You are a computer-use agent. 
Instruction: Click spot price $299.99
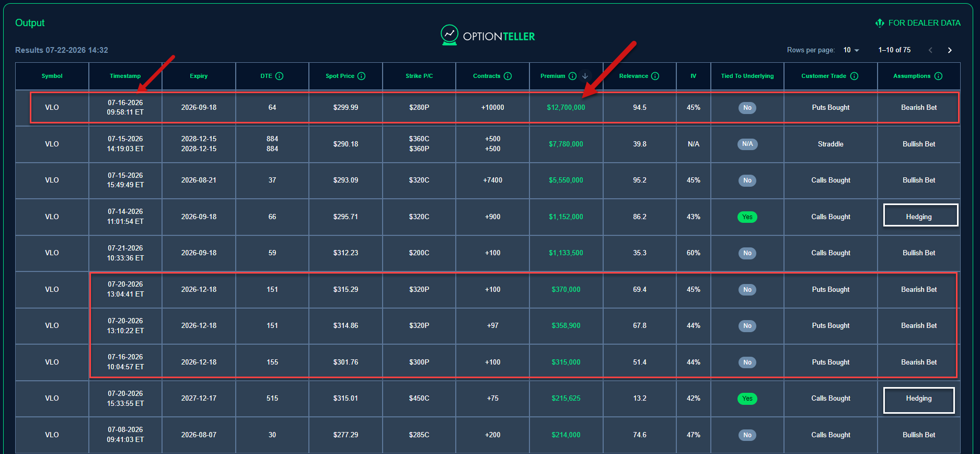click(x=346, y=108)
